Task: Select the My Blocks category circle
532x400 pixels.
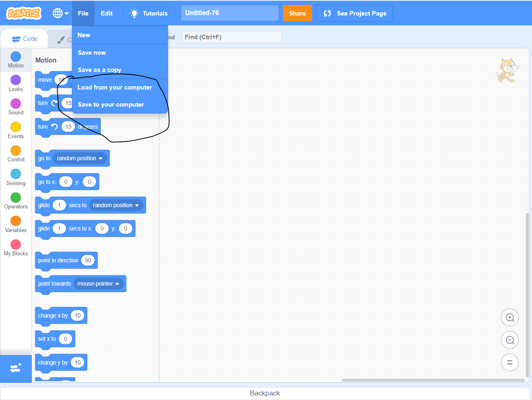Action: [16, 244]
